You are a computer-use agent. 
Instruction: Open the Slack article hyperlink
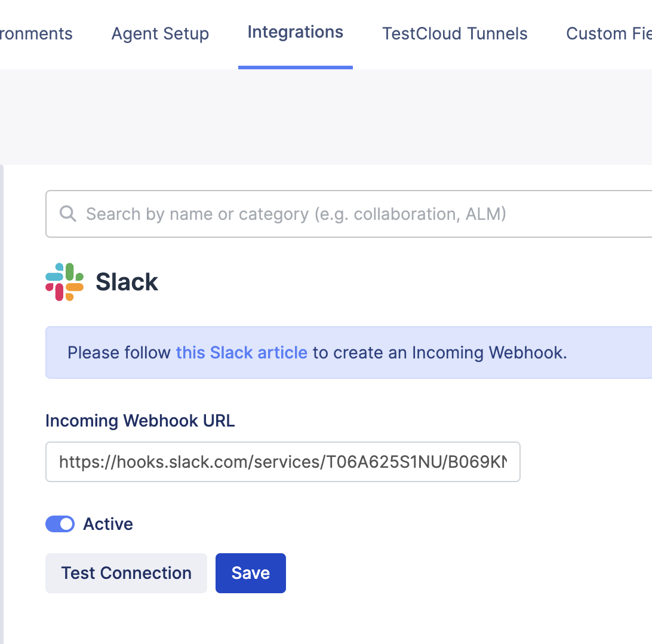click(241, 352)
